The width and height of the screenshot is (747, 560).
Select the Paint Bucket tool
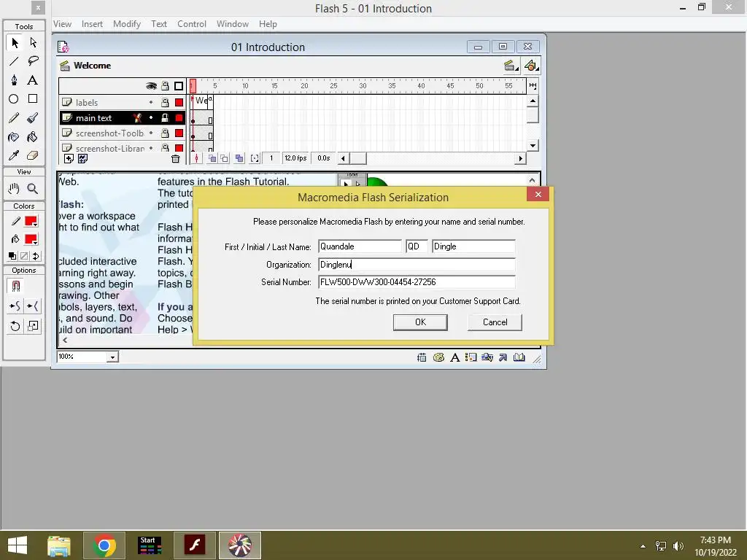(x=33, y=137)
